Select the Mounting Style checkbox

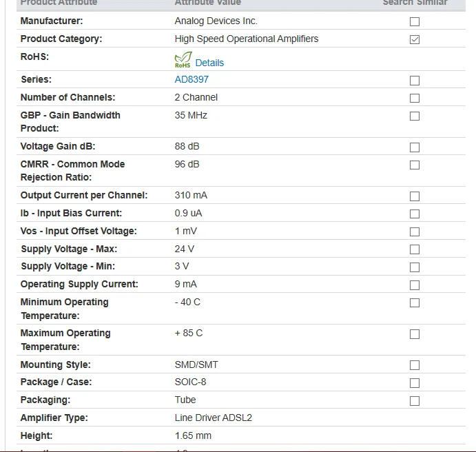coord(415,365)
